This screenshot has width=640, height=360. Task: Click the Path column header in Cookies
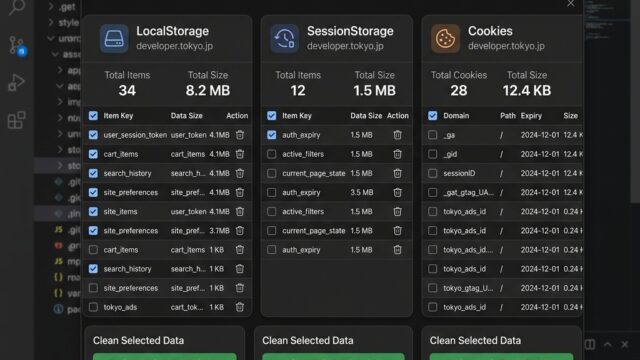pos(508,116)
